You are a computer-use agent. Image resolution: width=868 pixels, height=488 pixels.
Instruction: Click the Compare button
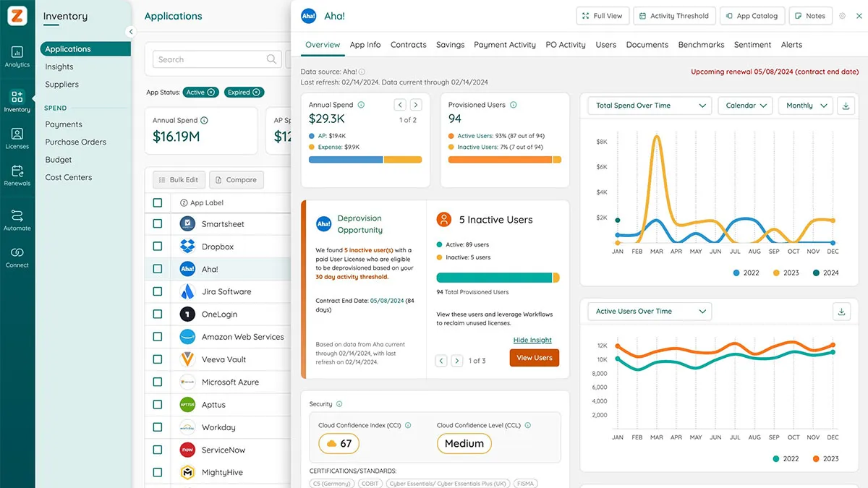pos(237,180)
